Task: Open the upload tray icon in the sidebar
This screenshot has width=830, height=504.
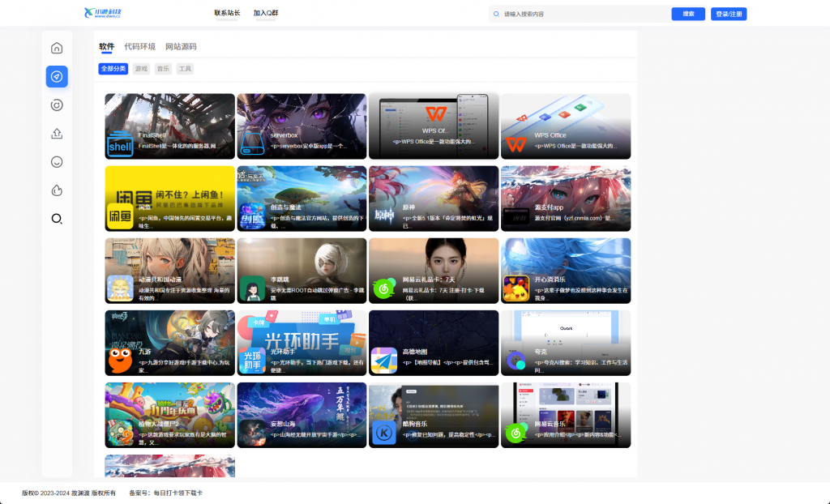Action: point(57,134)
